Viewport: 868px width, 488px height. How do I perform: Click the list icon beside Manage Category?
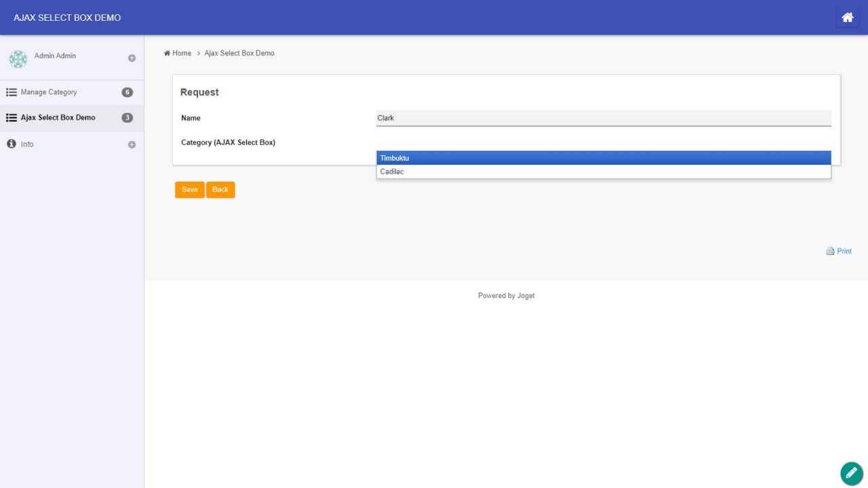point(12,92)
